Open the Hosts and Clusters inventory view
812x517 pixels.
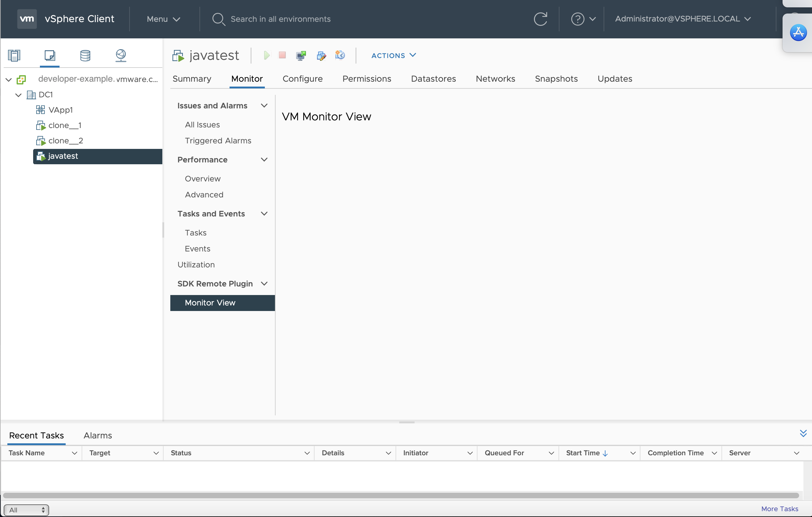coord(14,55)
